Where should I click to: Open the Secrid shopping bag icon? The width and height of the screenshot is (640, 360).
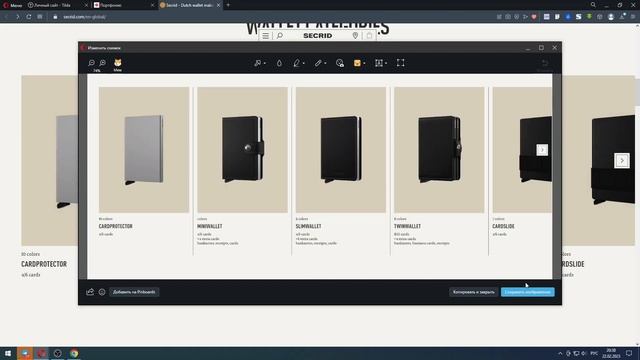click(369, 36)
